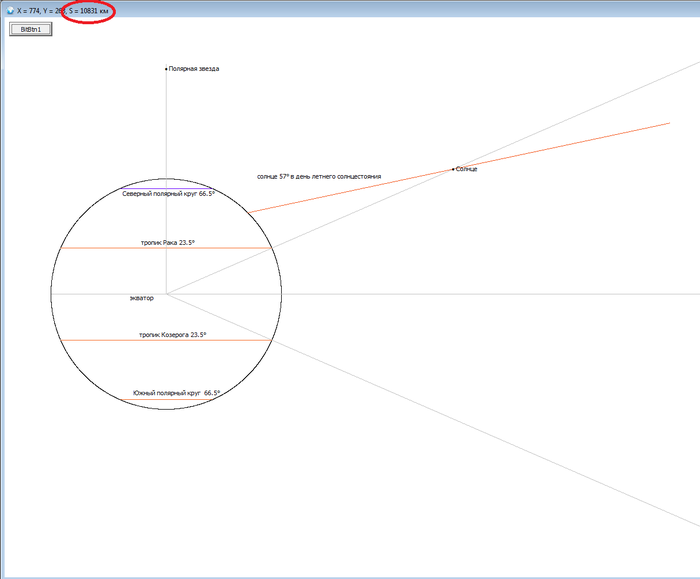
Task: Click the orange Tropic of Cancer line's right end
Action: [x=270, y=248]
